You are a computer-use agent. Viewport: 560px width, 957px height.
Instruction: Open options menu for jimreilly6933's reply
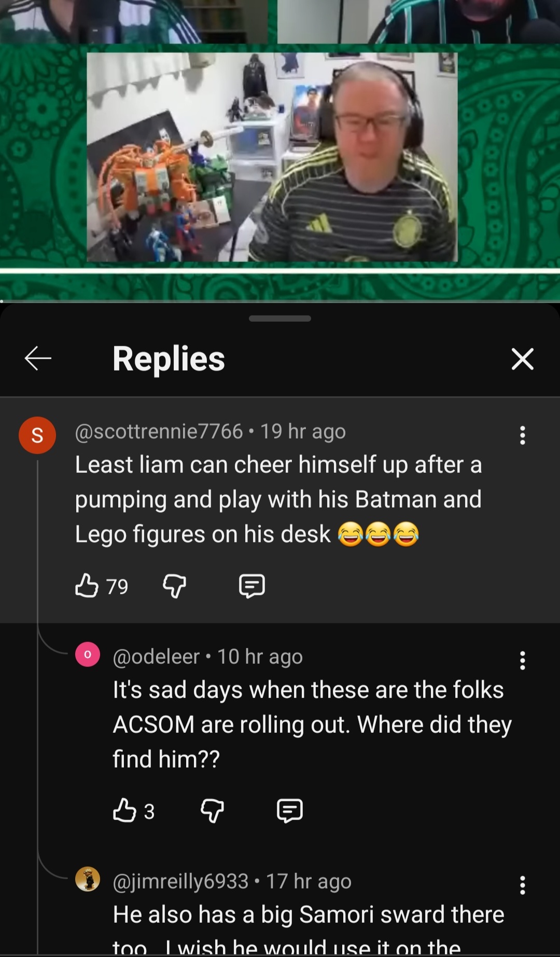(523, 885)
